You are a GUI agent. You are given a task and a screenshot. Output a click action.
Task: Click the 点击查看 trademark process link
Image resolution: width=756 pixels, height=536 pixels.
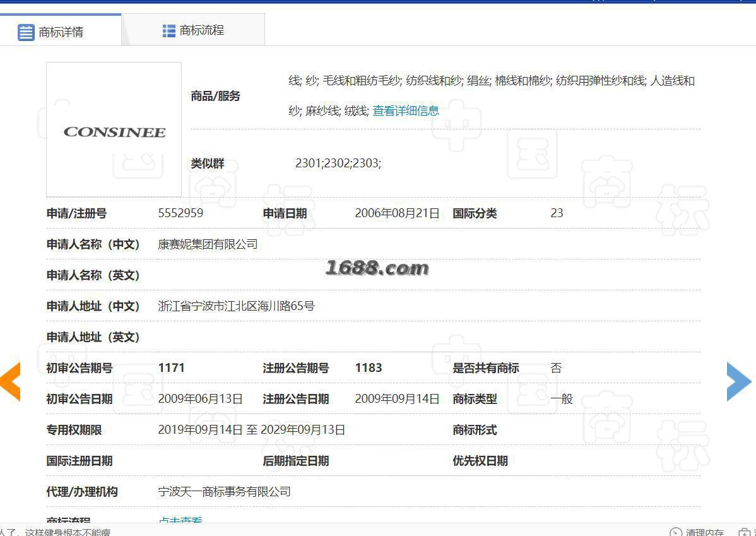[x=180, y=521]
